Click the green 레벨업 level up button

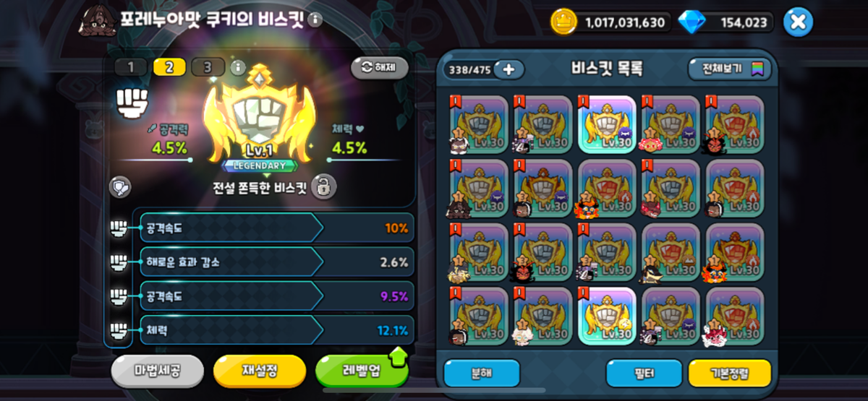click(362, 371)
